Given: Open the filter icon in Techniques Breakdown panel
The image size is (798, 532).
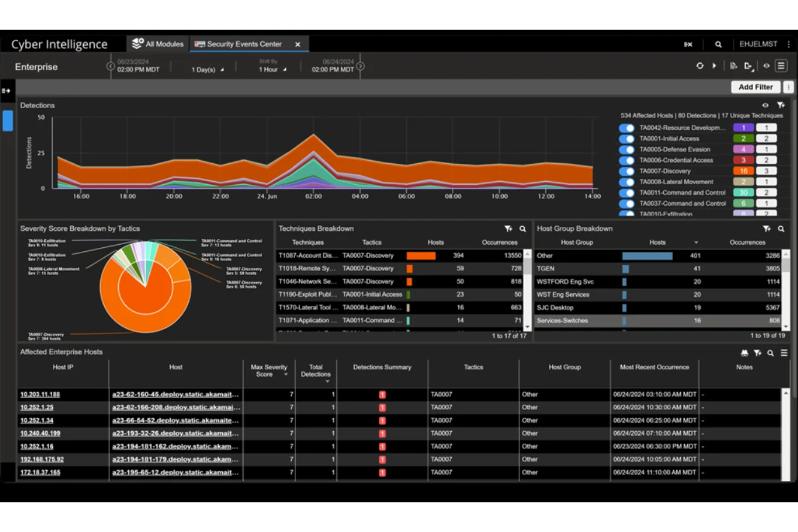Looking at the screenshot, I should pyautogui.click(x=508, y=229).
